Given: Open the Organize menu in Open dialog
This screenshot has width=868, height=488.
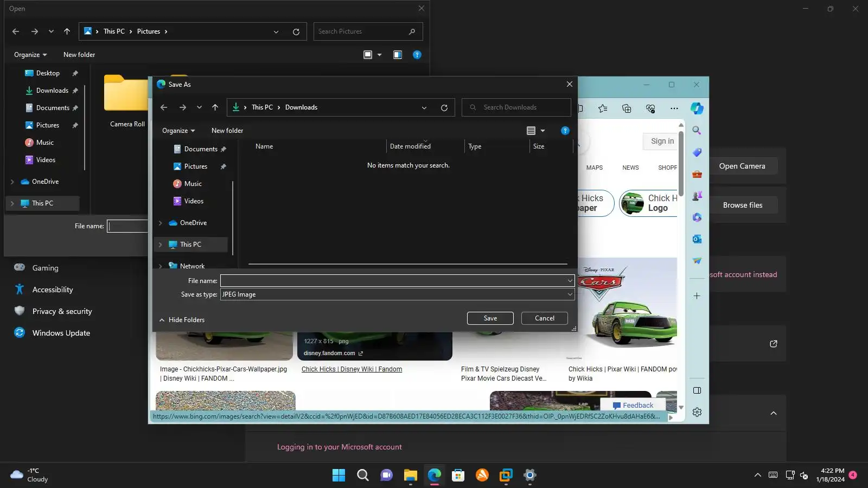Looking at the screenshot, I should (x=30, y=55).
